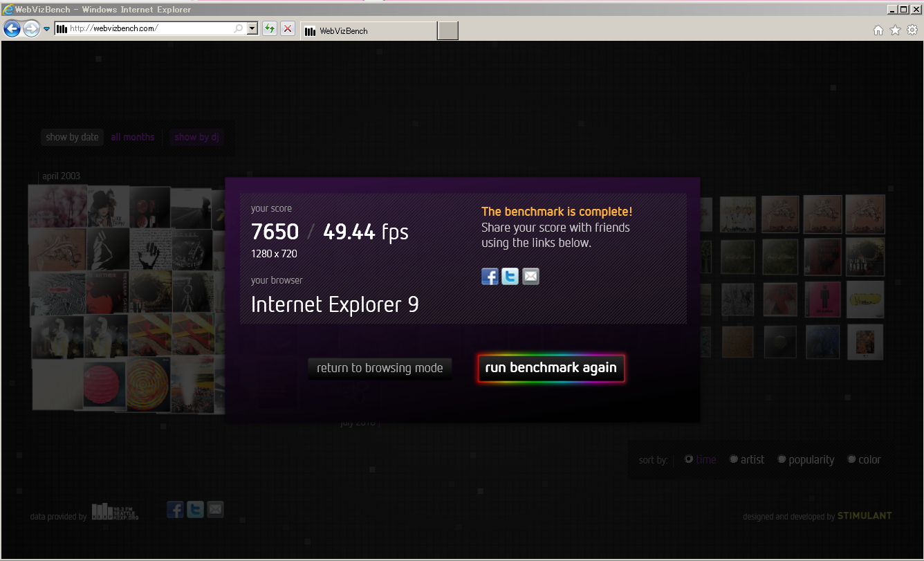Click the 'data provided by' text
The image size is (924, 561).
pyautogui.click(x=59, y=517)
